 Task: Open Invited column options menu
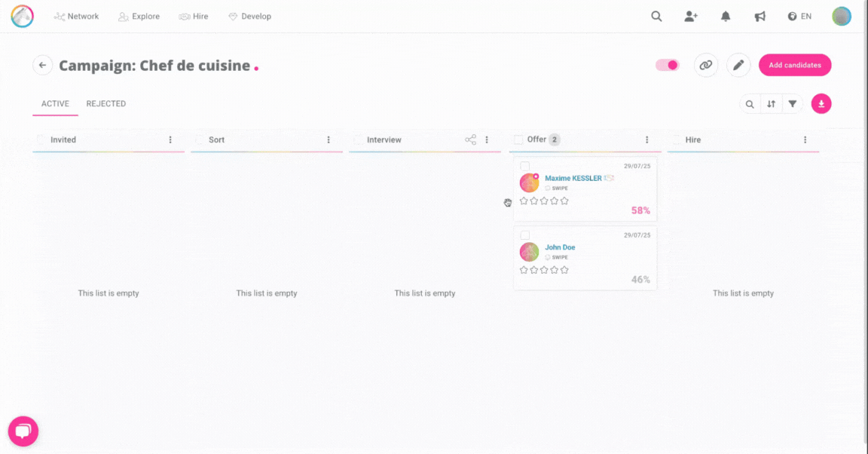coord(170,140)
